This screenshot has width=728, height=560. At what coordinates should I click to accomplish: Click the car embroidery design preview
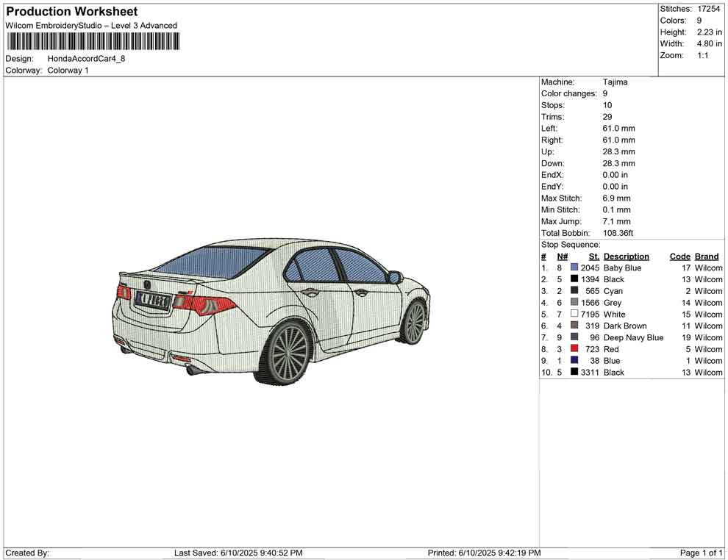click(x=271, y=310)
